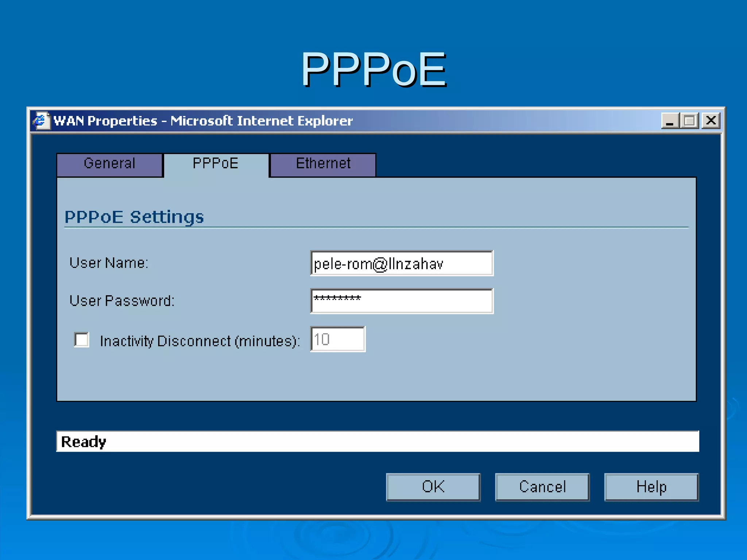Click the 'PPPoE Settings' heading
The height and width of the screenshot is (560, 747).
coord(134,217)
